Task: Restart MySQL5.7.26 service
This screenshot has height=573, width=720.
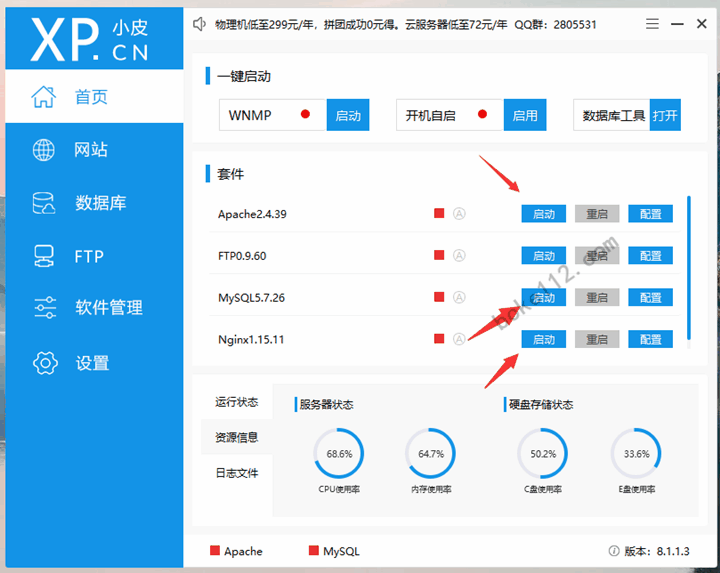Action: point(597,297)
